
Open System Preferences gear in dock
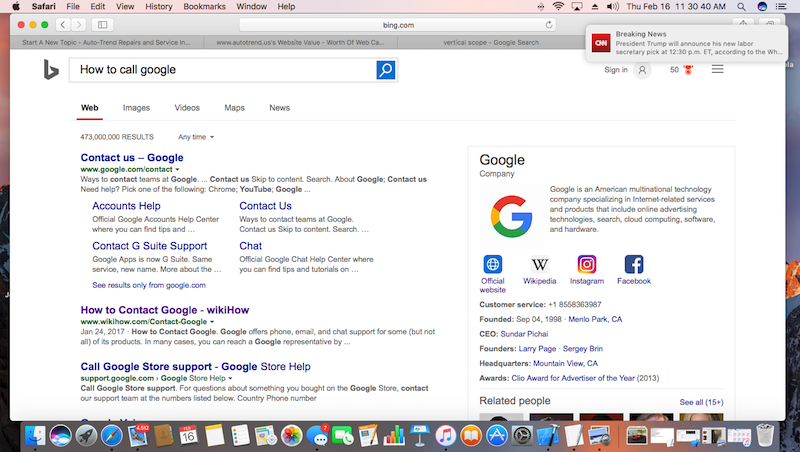522,436
